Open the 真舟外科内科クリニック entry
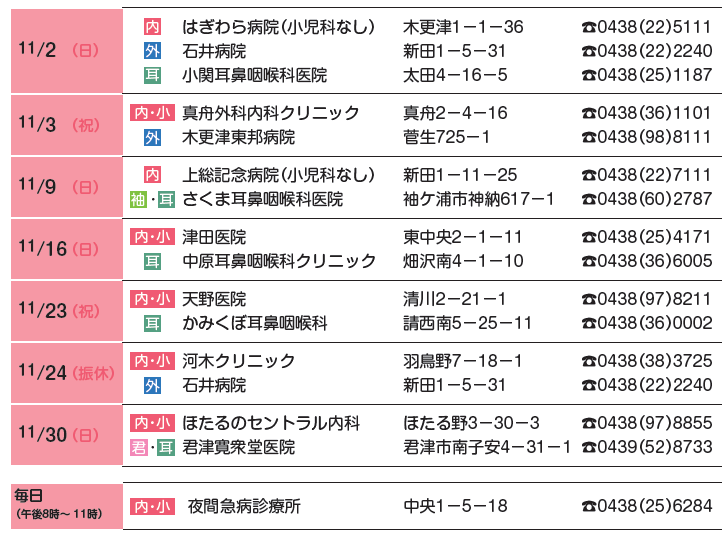The width and height of the screenshot is (728, 536). click(x=270, y=113)
